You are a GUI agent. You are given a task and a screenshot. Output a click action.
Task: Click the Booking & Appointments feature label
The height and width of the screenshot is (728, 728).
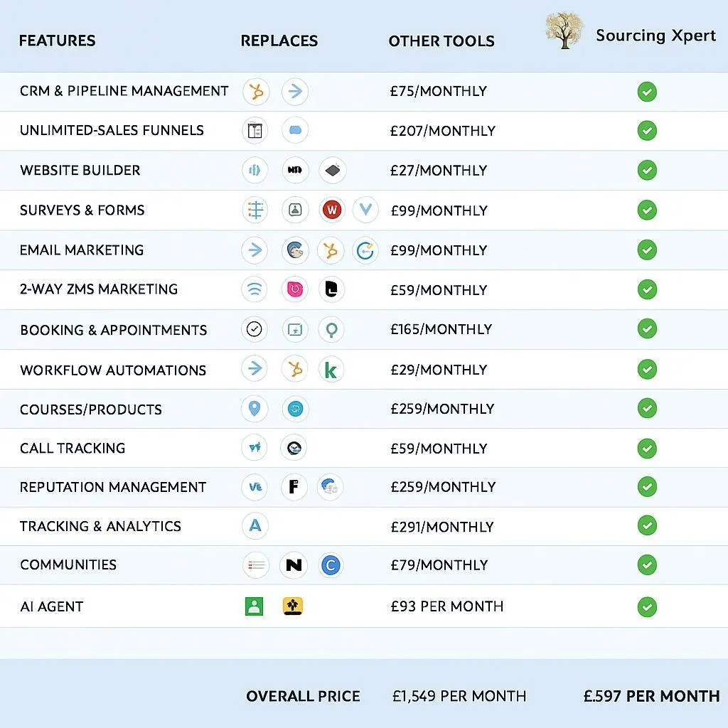coord(114,330)
